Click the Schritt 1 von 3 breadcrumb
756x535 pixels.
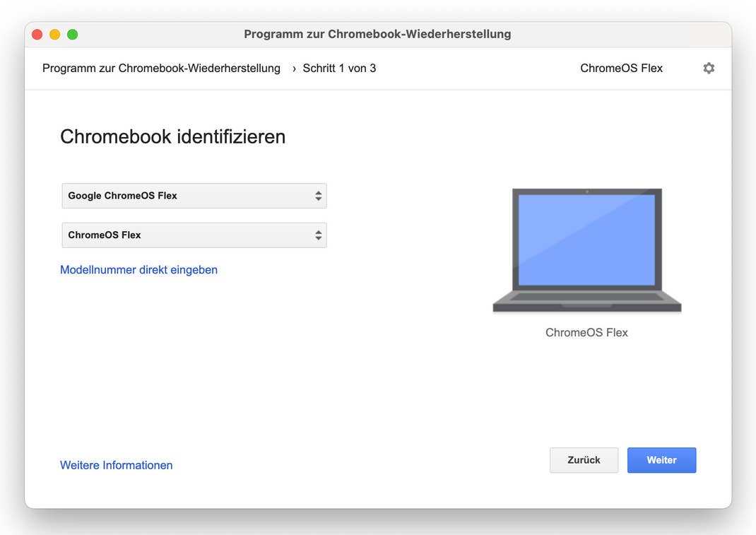[x=339, y=68]
